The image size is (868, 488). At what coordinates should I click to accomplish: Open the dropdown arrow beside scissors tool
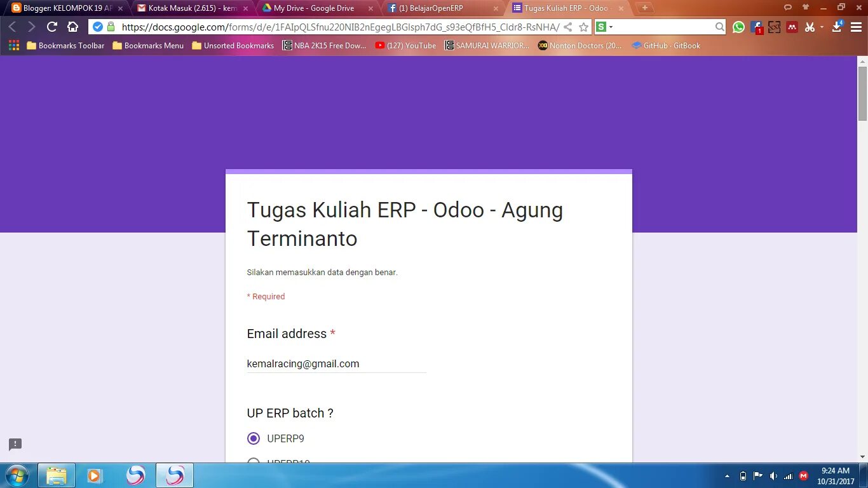(822, 27)
